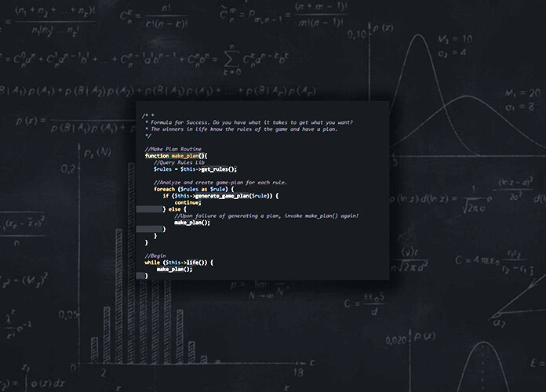Click the generate_game_plan method call
Viewport: 546px width, 392px height.
(x=227, y=195)
